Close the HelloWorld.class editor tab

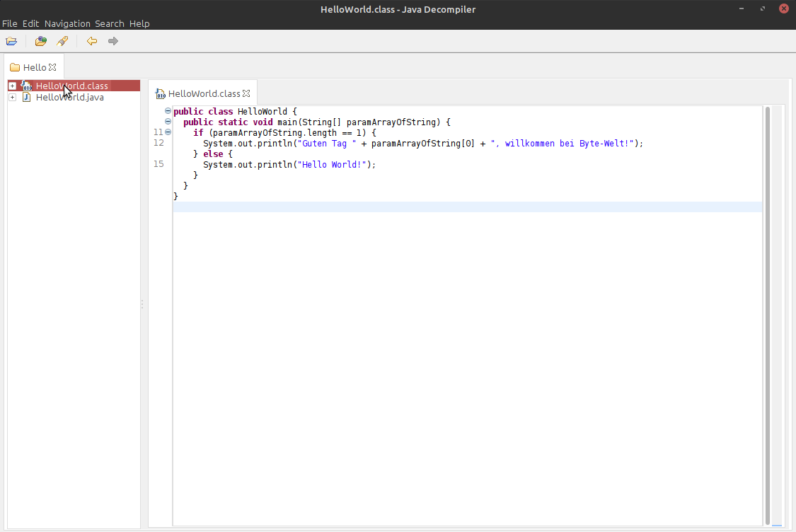click(x=246, y=93)
